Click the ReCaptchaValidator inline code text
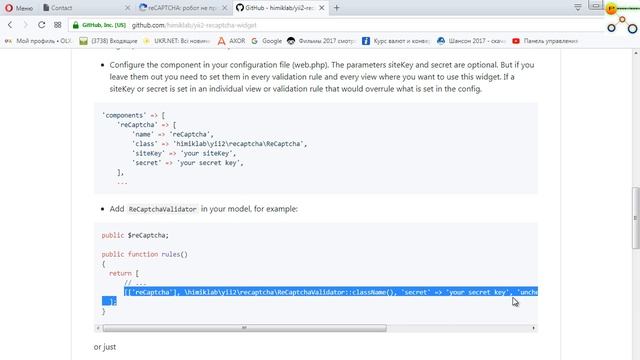Screen dimensions: 640x360 162,209
